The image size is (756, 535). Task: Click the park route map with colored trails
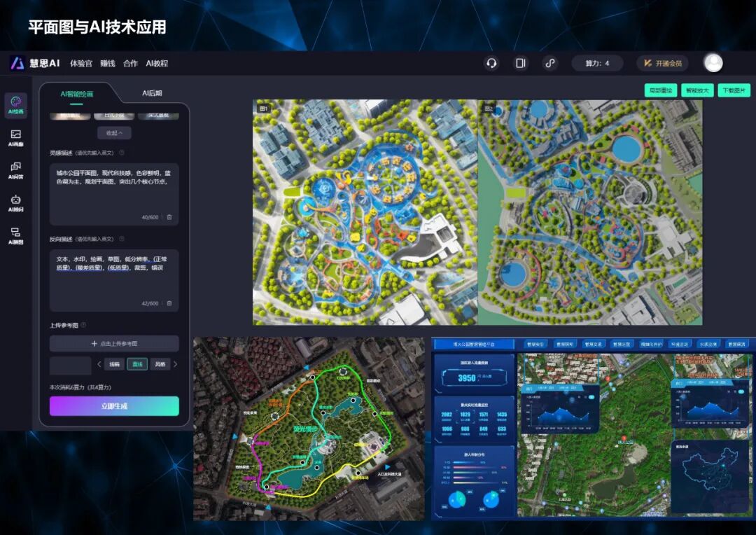point(309,429)
